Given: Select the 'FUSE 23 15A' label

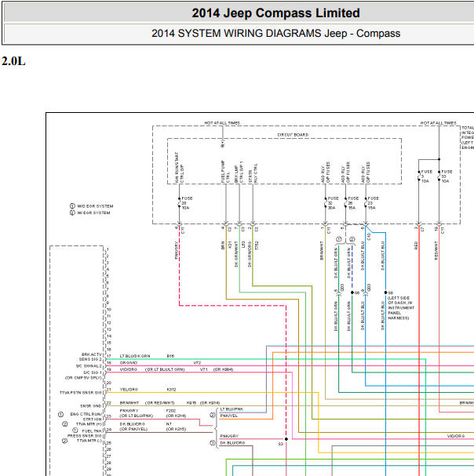Looking at the screenshot, I should [373, 203].
